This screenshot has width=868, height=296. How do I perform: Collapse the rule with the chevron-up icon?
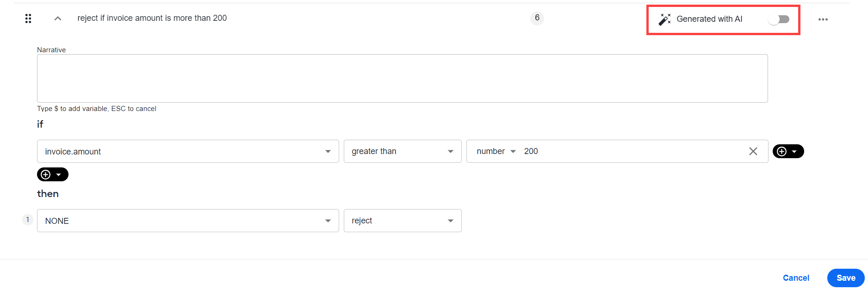pos(58,18)
